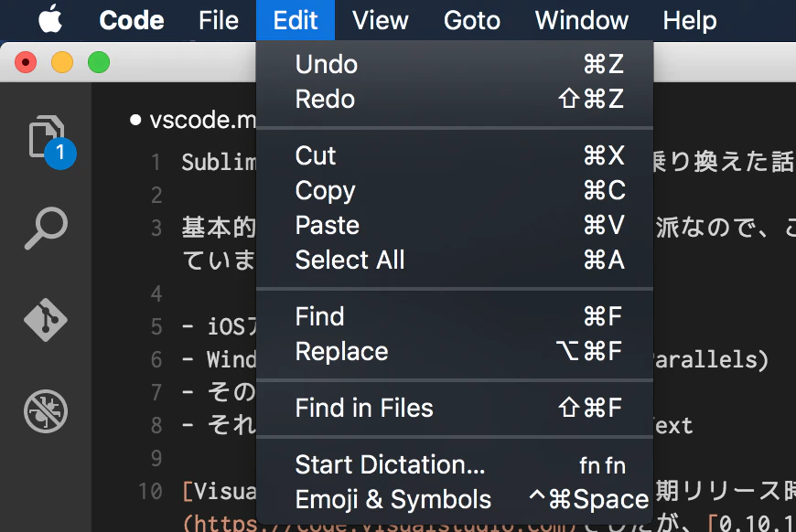Click the green zoom window button

click(99, 62)
